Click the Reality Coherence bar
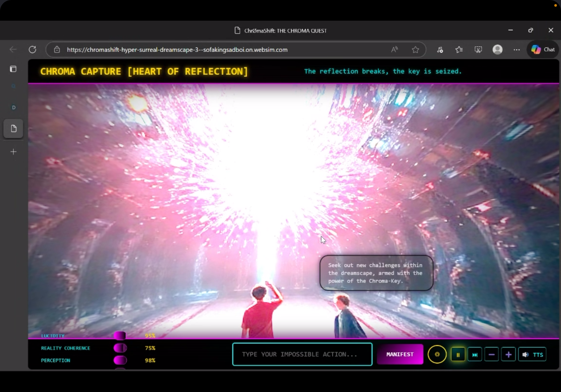 pyautogui.click(x=120, y=348)
